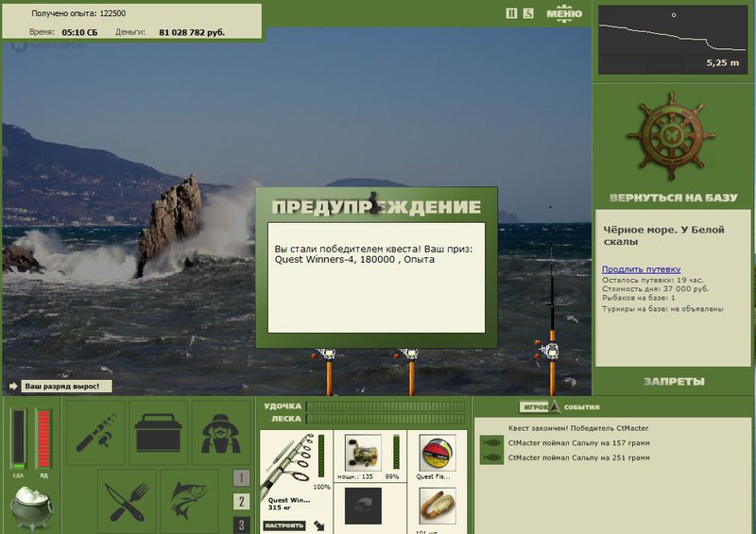Click the S icon next to pause

coord(528,13)
